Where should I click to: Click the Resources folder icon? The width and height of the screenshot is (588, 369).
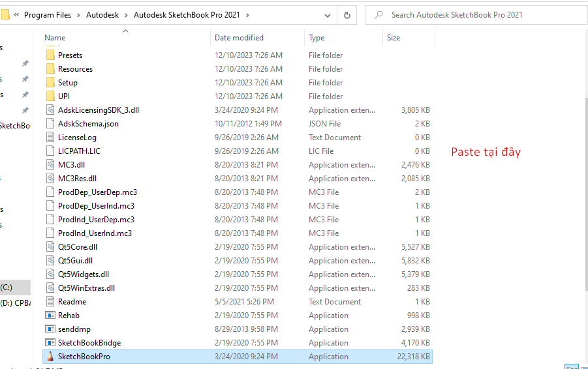(50, 69)
